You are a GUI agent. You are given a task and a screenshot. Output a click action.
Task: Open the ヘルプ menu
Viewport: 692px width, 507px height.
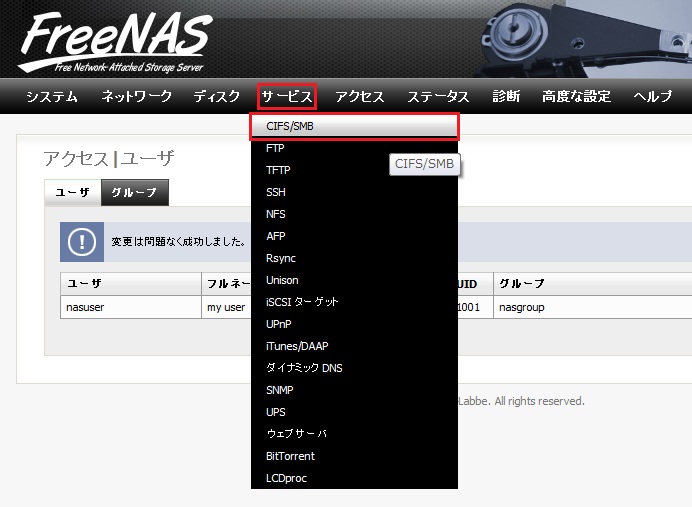[653, 96]
